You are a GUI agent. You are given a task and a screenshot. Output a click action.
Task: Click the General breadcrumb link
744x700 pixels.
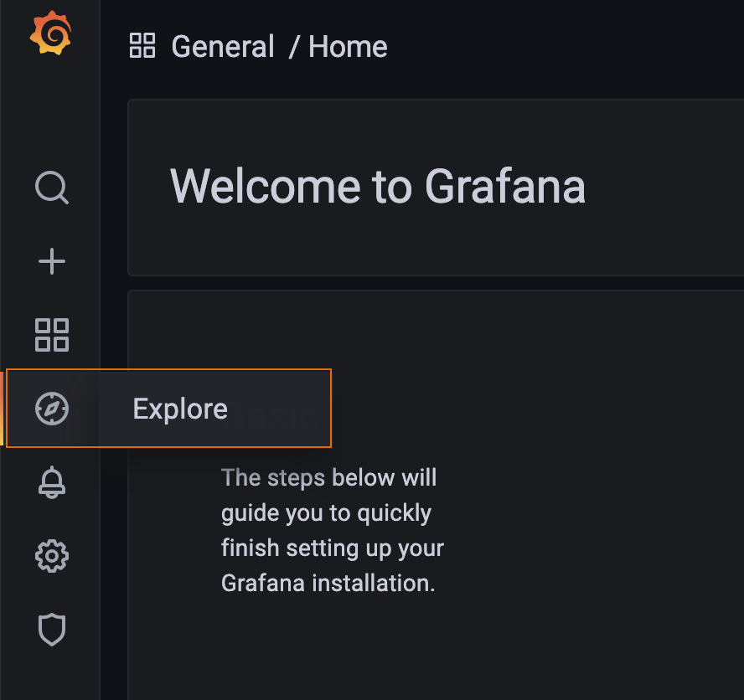click(x=222, y=46)
